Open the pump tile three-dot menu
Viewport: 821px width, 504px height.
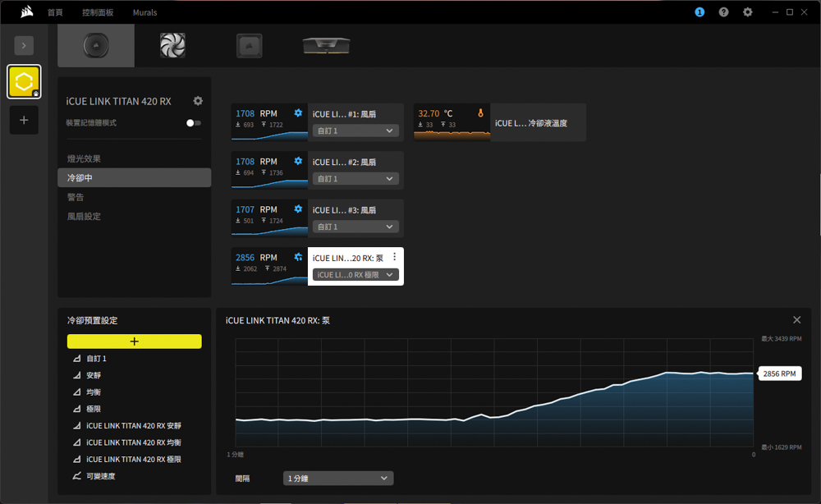tap(394, 257)
